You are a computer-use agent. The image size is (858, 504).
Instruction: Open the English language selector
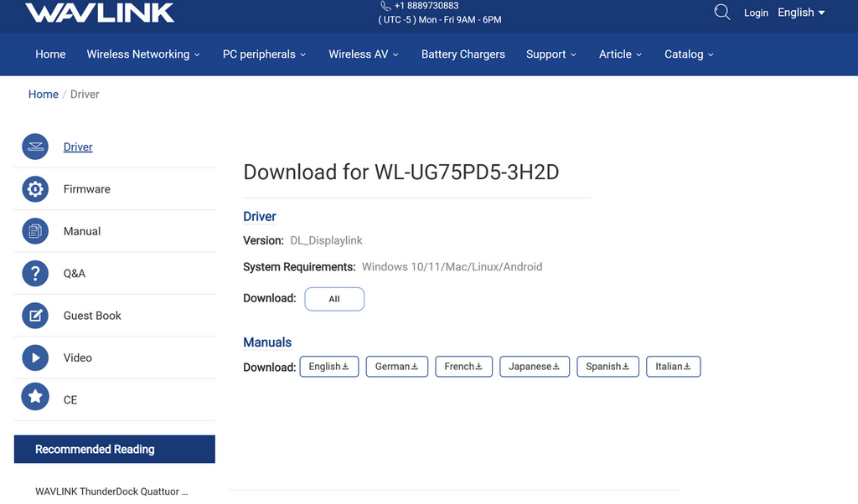801,13
